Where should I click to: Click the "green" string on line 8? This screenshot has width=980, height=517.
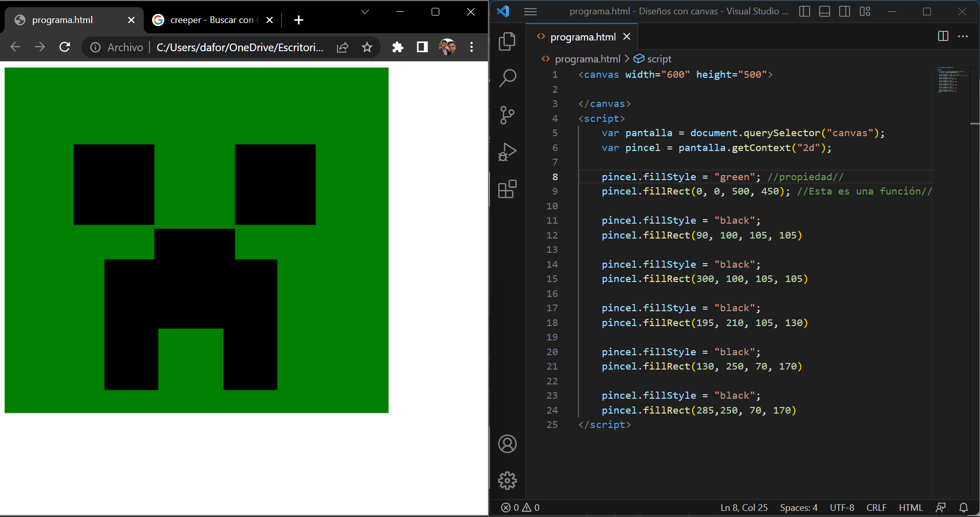click(x=734, y=177)
